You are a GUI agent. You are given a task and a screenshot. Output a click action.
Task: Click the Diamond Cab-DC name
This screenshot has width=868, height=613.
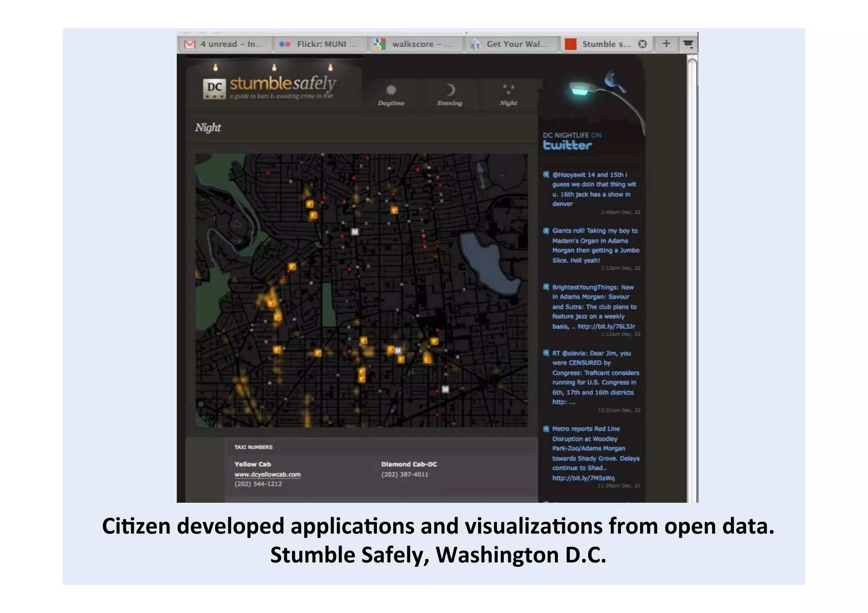409,464
